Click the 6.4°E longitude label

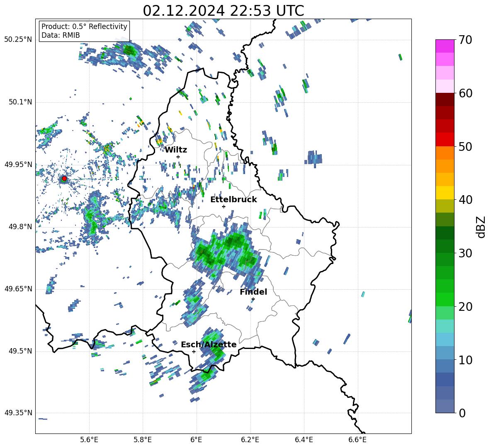tap(304, 440)
